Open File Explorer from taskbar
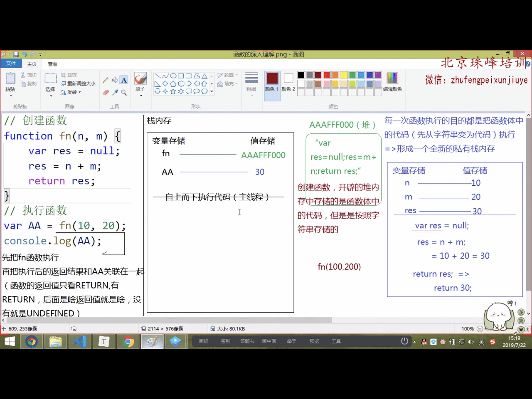 click(56, 342)
